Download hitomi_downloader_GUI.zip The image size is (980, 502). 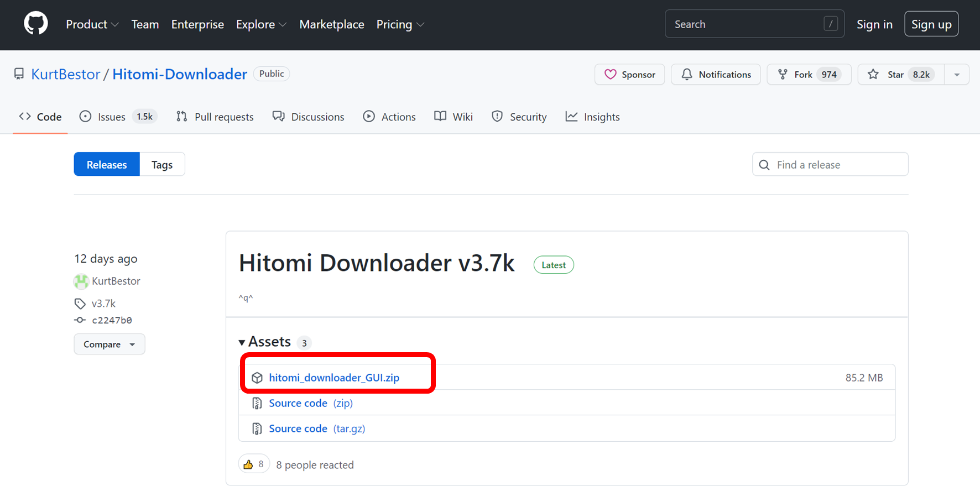point(334,378)
